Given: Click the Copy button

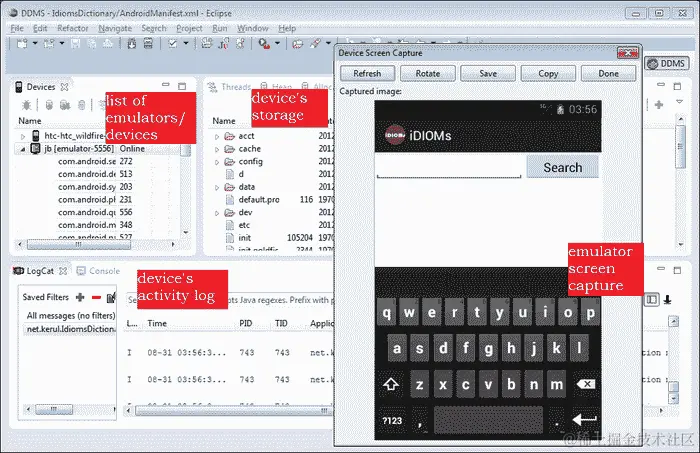Looking at the screenshot, I should click(548, 73).
